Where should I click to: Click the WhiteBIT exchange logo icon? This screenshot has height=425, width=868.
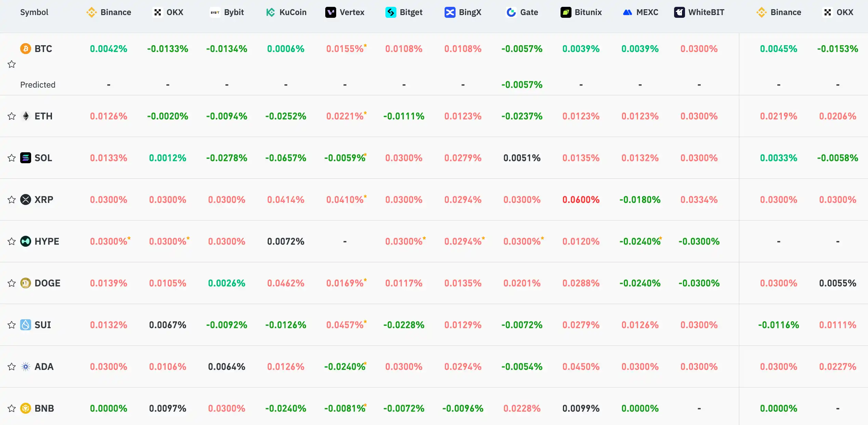coord(679,12)
